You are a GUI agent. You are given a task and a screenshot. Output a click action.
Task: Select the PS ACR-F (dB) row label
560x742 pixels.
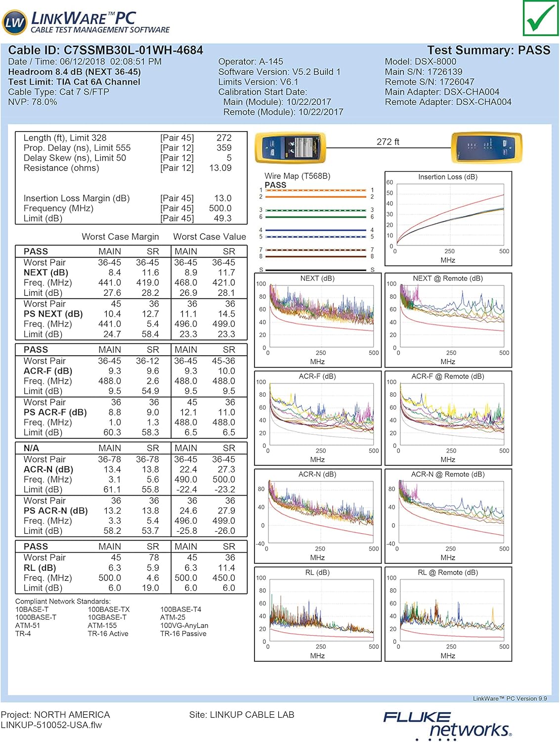(55, 412)
